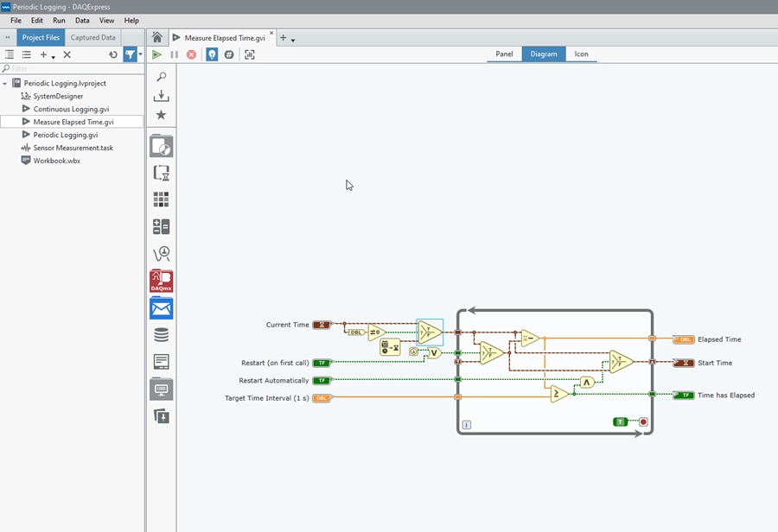Switch to the Captured Data tab
The image size is (778, 532).
point(92,37)
